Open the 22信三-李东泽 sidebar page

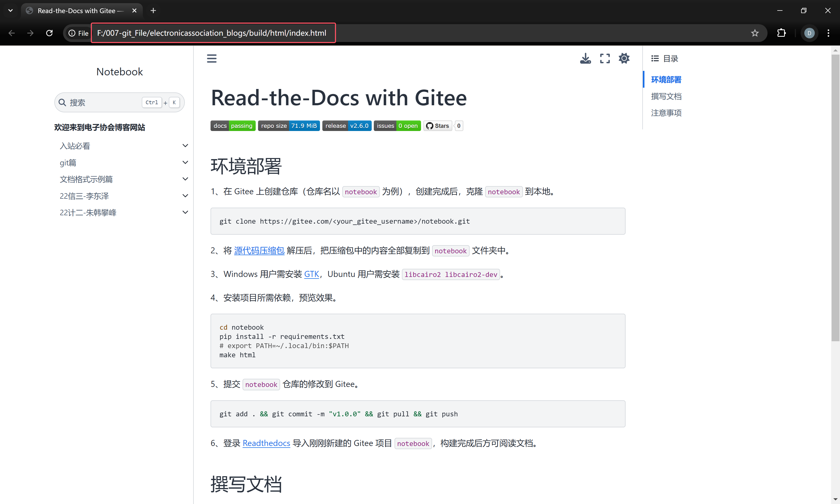[x=84, y=196]
